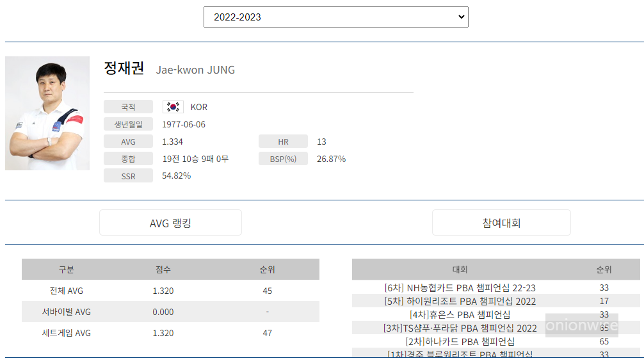Click the 점수 column header

click(163, 270)
